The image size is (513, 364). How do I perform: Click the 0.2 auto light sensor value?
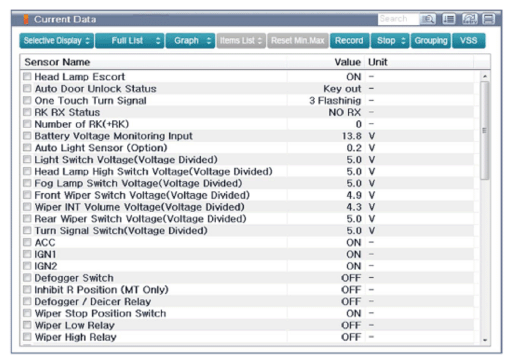pyautogui.click(x=354, y=148)
